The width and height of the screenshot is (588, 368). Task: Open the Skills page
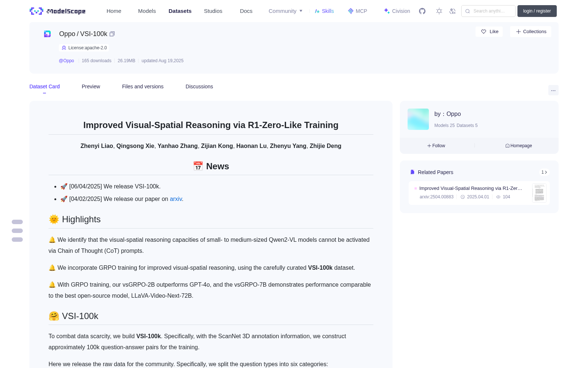tap(324, 11)
